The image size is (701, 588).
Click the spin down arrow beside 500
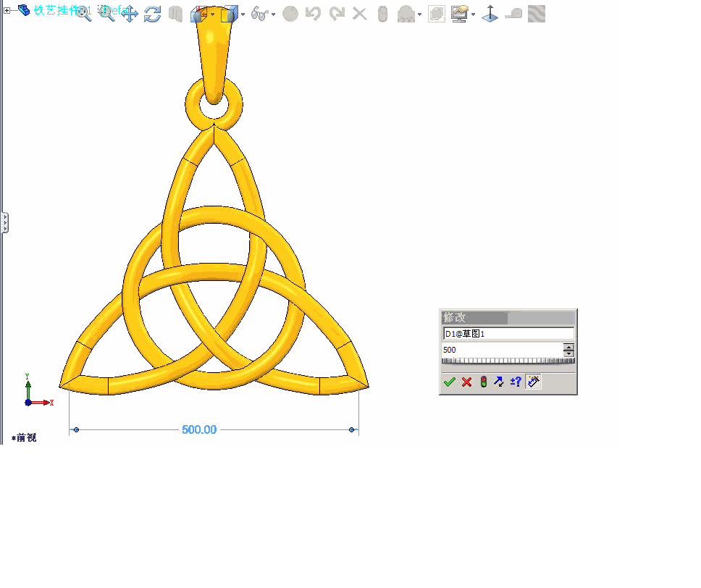[568, 353]
